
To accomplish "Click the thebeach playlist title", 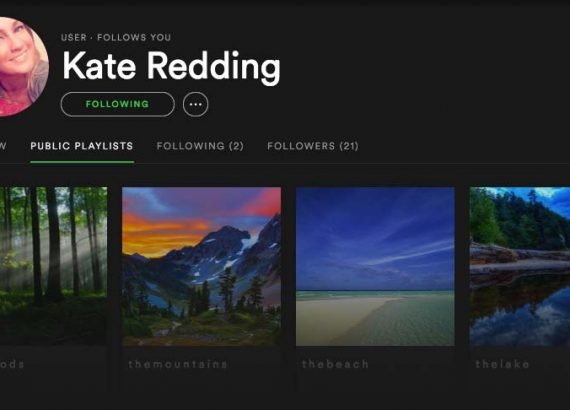I will click(335, 364).
